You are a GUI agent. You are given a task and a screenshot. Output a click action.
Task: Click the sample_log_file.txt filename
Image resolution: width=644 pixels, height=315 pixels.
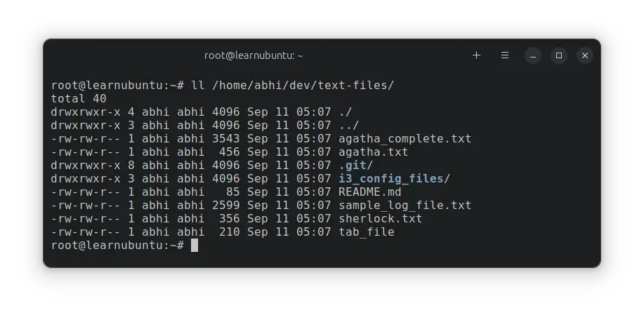[x=405, y=206]
